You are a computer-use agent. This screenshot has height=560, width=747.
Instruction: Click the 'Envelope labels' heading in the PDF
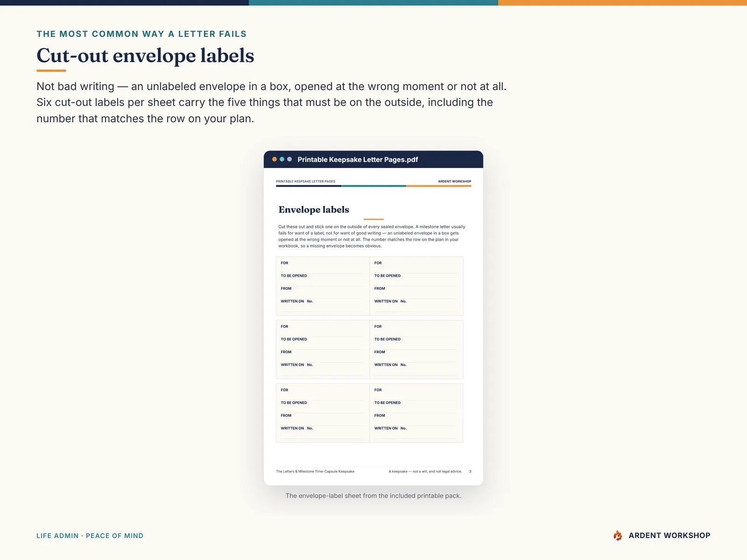[x=314, y=210]
